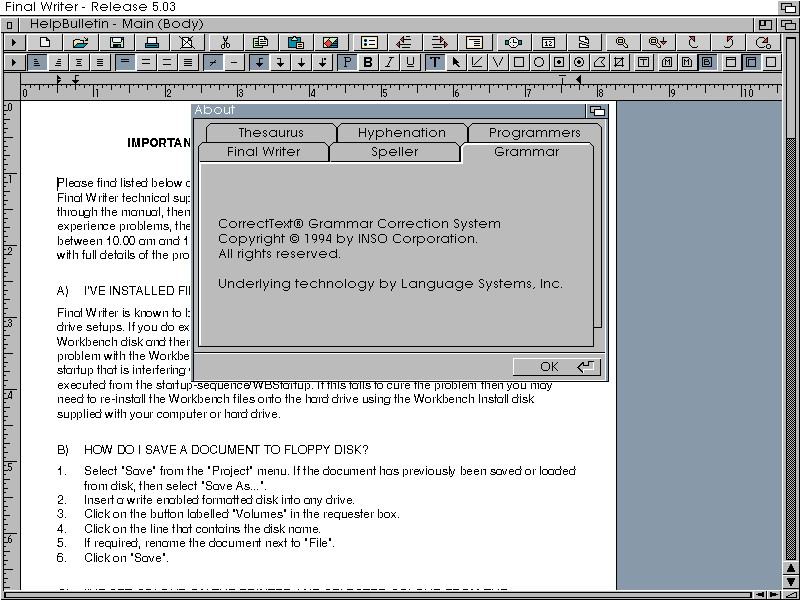Viewport: 800px width, 600px height.
Task: Click the right margin marker on ruler
Action: pyautogui.click(x=579, y=79)
